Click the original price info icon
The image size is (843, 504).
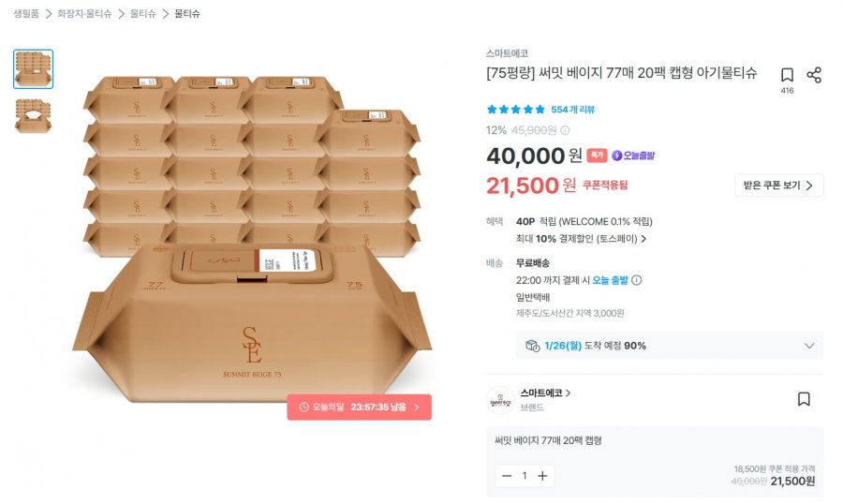coord(565,131)
